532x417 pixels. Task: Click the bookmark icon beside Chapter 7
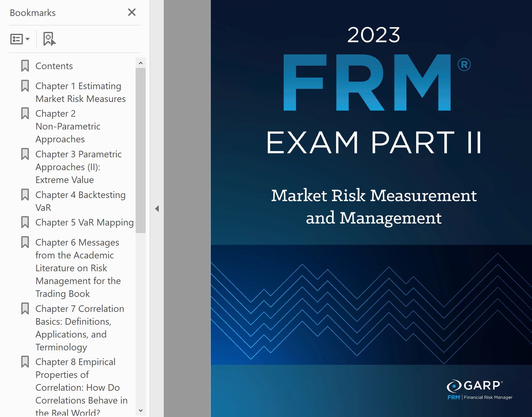click(25, 309)
